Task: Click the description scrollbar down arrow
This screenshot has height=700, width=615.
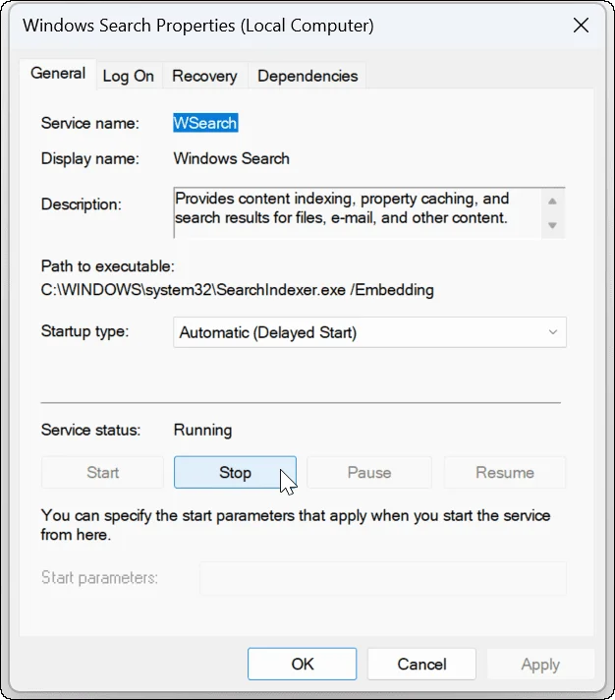Action: tap(552, 225)
